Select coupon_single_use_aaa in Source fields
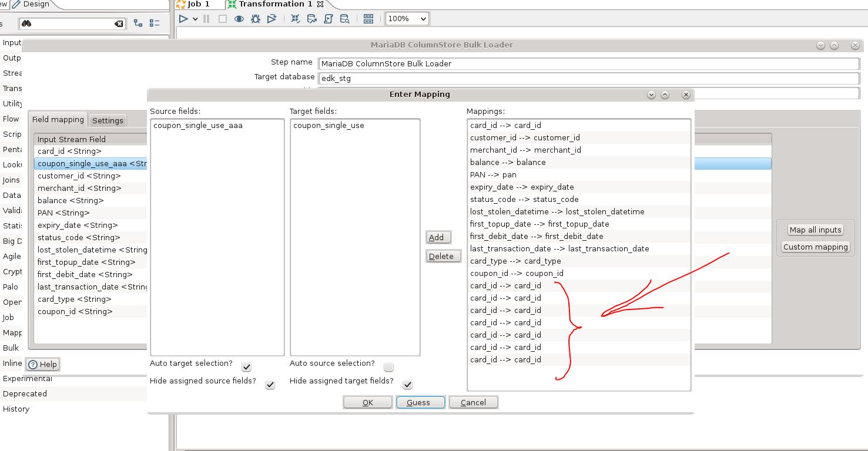The width and height of the screenshot is (868, 451). [x=197, y=126]
